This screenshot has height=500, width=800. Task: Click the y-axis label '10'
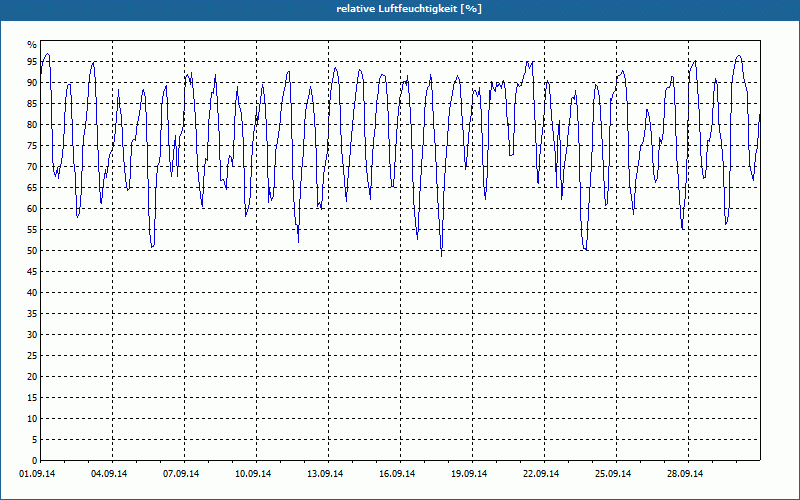coord(32,418)
